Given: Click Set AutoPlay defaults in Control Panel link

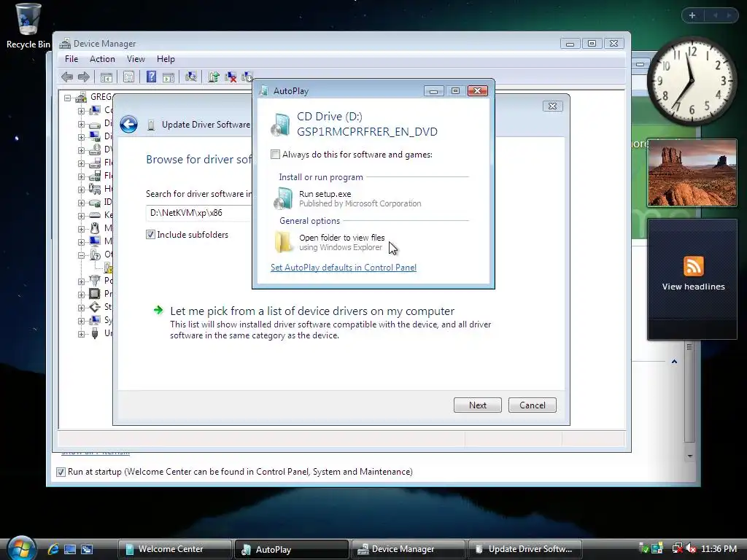Looking at the screenshot, I should pos(344,268).
